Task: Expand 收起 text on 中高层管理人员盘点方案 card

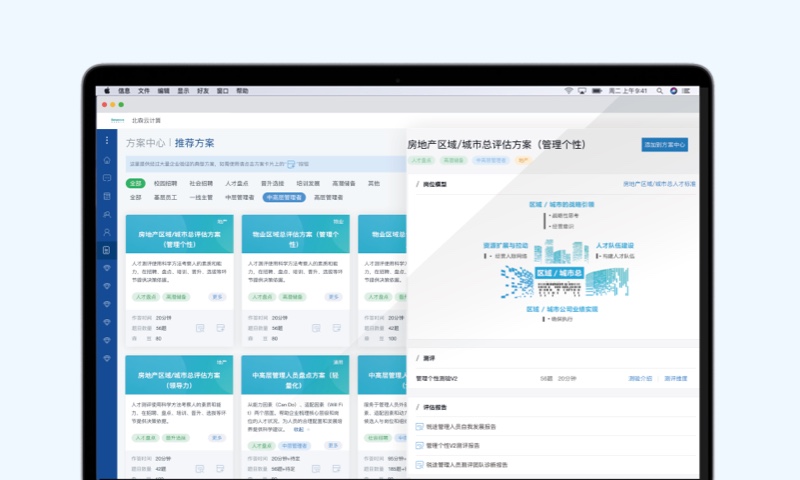Action: (299, 428)
